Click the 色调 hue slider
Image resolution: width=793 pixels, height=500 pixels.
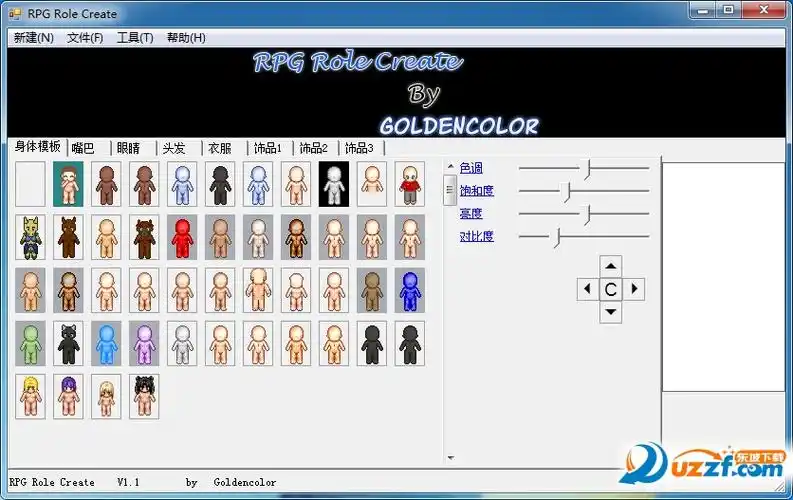point(584,169)
